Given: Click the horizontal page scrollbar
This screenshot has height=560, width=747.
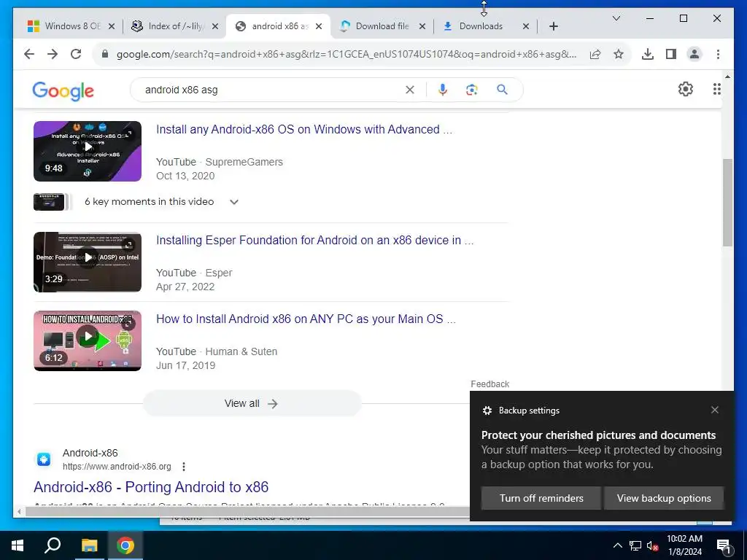Looking at the screenshot, I should point(247,512).
